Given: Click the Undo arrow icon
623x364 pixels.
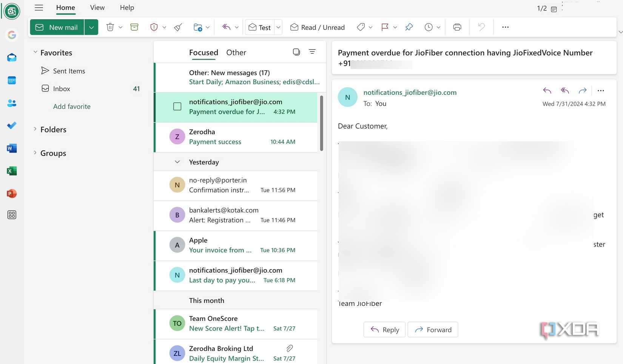Looking at the screenshot, I should click(481, 27).
